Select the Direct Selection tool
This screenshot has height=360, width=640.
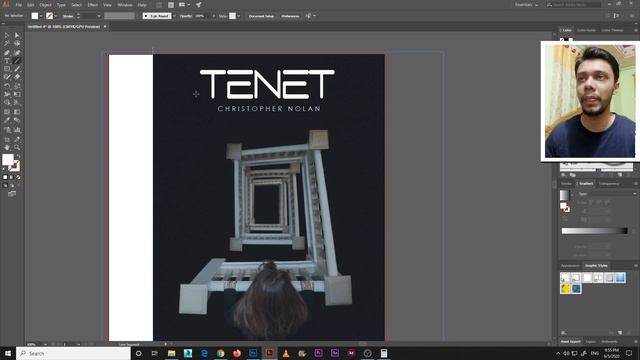(17, 36)
